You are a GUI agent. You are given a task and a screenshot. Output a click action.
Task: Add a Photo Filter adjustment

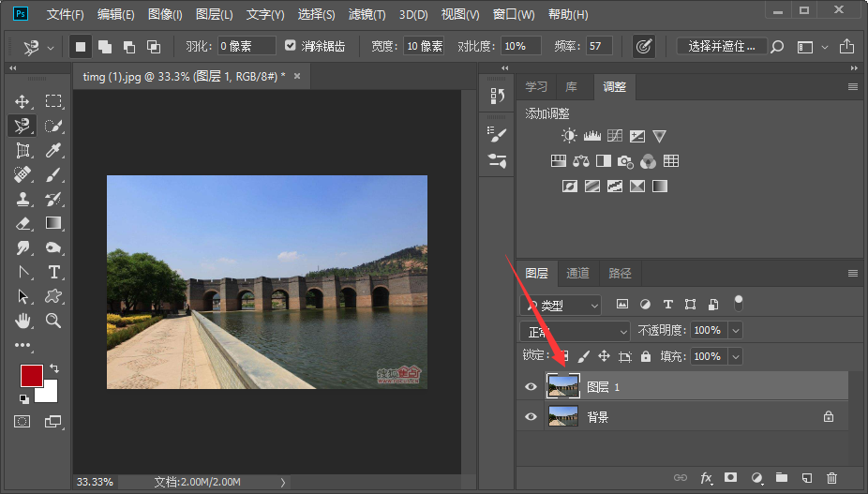pos(625,162)
